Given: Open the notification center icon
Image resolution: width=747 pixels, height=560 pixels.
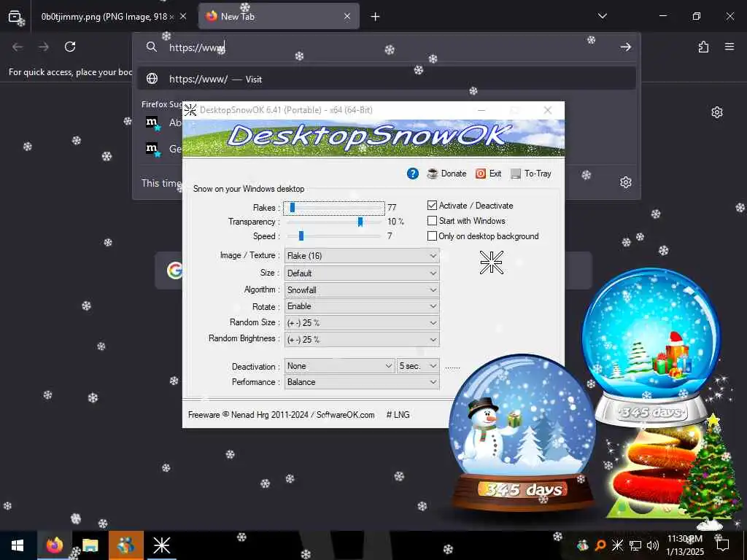Looking at the screenshot, I should 723,545.
